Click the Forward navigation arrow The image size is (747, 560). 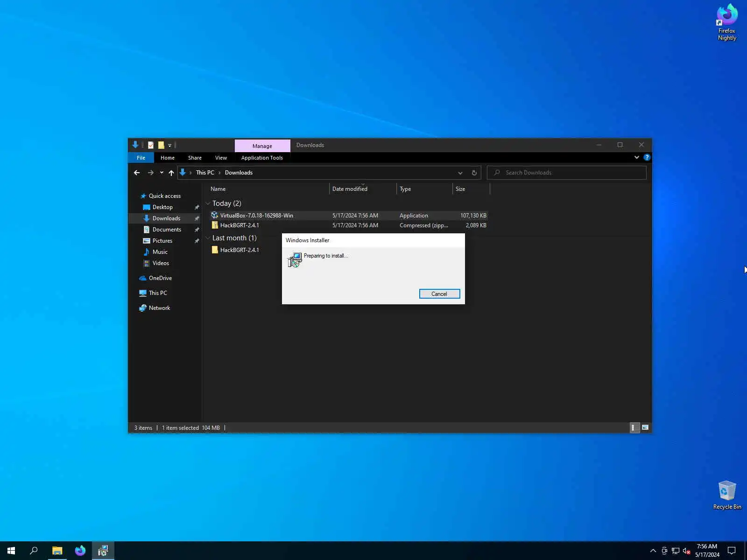[x=150, y=173]
